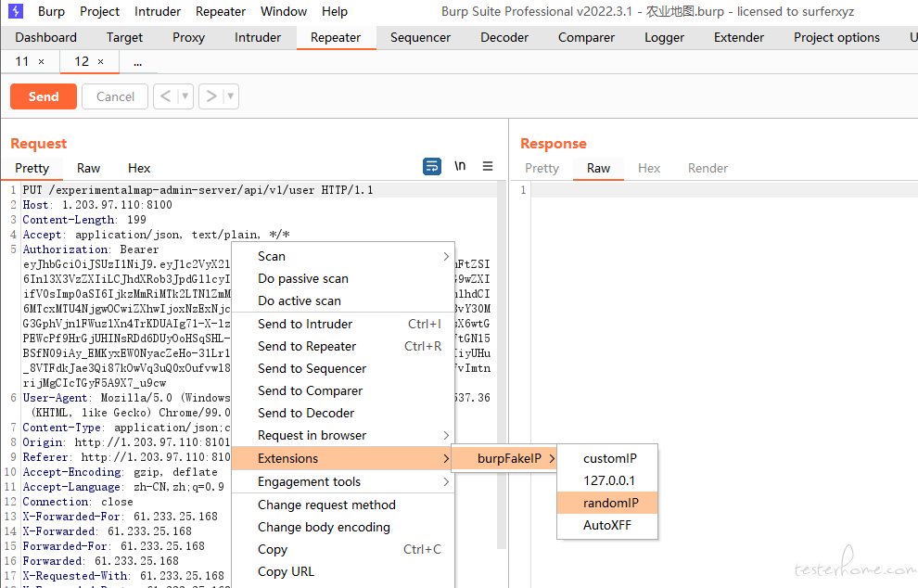918x588 pixels.
Task: Switch to the Logger tab
Action: click(665, 37)
